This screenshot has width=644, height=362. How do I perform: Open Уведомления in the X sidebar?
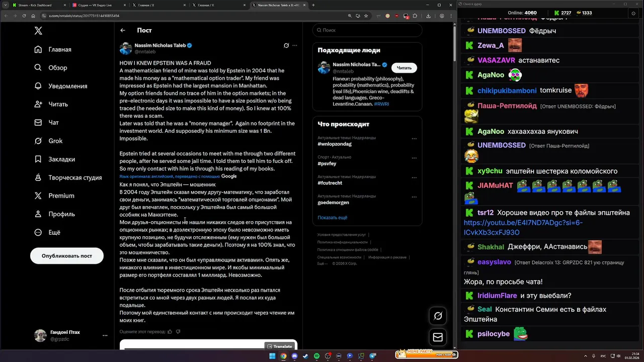61,86
